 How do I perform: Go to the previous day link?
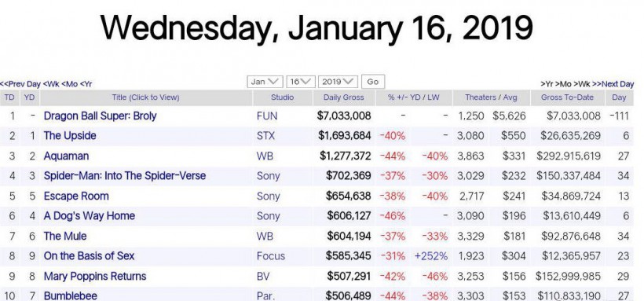click(20, 84)
